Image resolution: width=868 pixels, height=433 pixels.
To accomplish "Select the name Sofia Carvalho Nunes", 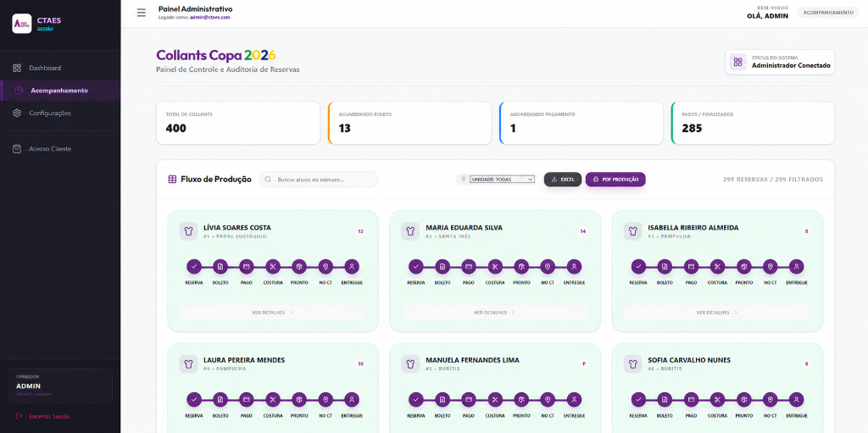I will point(689,360).
